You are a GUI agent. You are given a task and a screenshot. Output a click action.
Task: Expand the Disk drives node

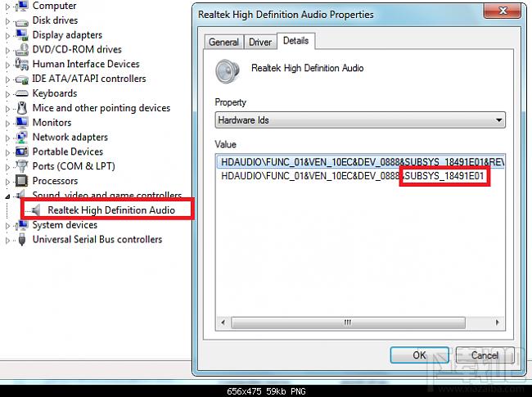tap(7, 20)
